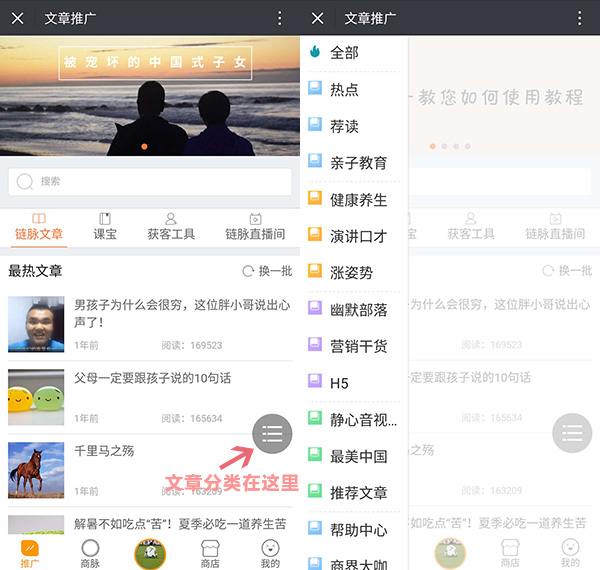The width and height of the screenshot is (600, 570).
Task: Choose the 亲子教育 category
Action: 358,163
